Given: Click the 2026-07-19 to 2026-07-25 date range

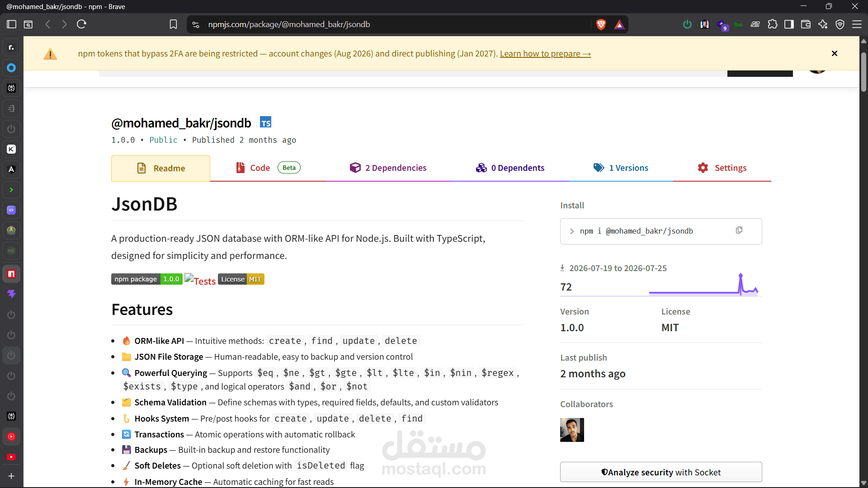Looking at the screenshot, I should coord(618,268).
